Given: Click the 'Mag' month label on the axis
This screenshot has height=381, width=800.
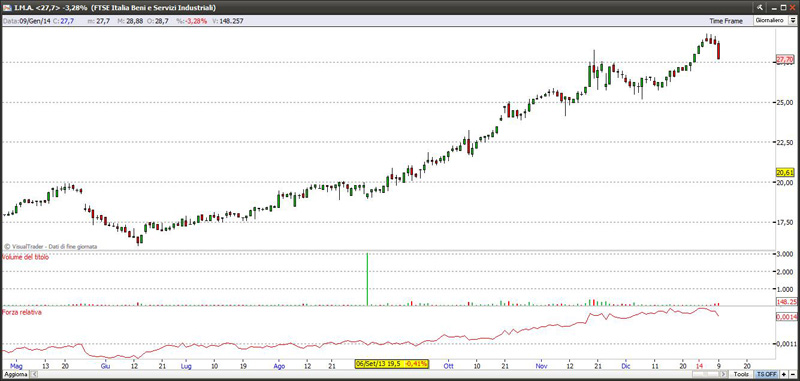Looking at the screenshot, I should tap(16, 366).
